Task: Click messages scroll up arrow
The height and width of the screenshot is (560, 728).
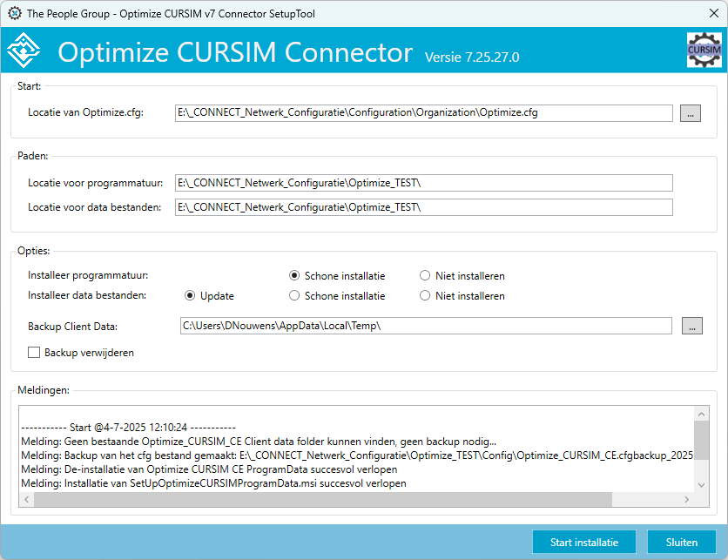Action: pyautogui.click(x=702, y=414)
